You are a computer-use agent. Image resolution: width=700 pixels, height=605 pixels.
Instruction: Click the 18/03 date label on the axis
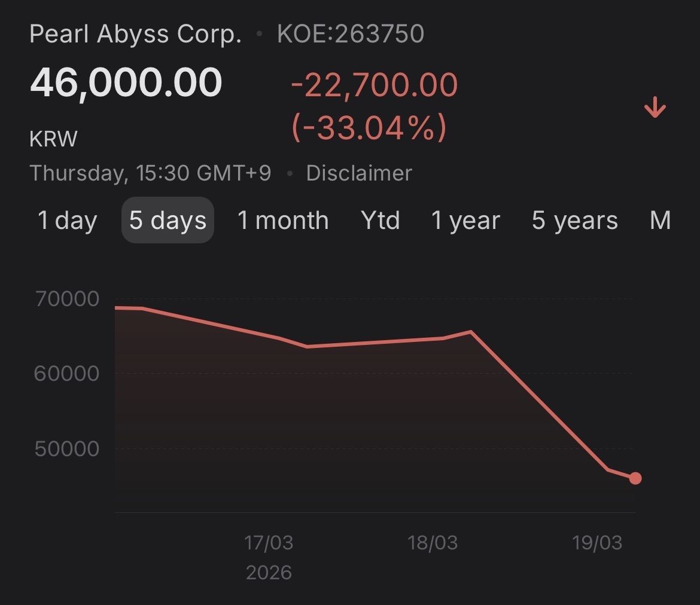click(x=433, y=543)
